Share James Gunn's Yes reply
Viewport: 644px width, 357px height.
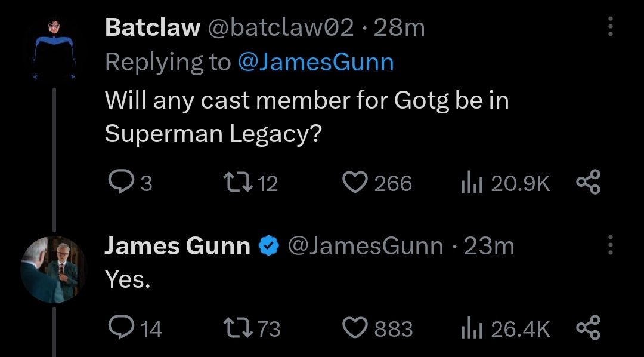tap(588, 328)
